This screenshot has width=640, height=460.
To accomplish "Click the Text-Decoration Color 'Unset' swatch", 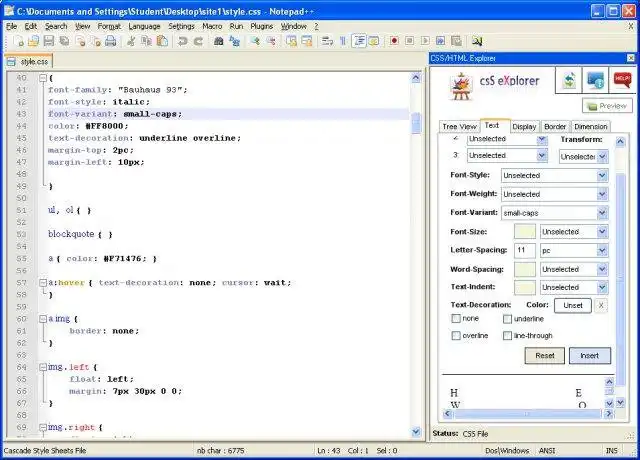I will click(x=573, y=305).
